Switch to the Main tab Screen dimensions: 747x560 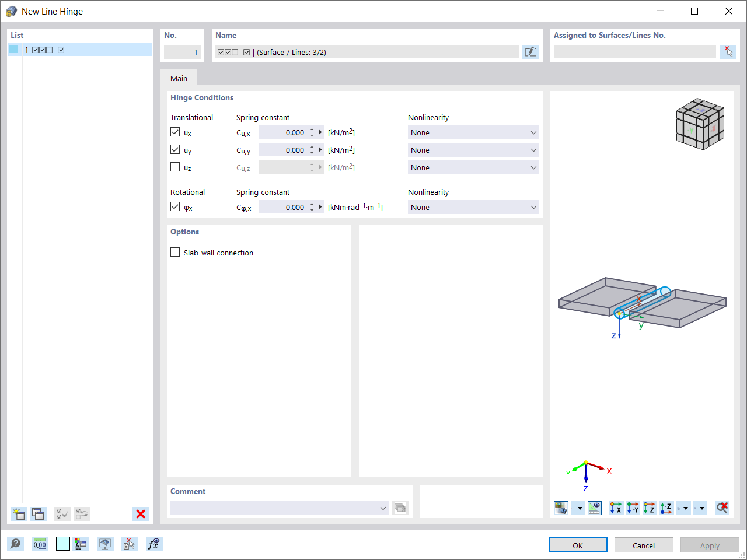[179, 78]
